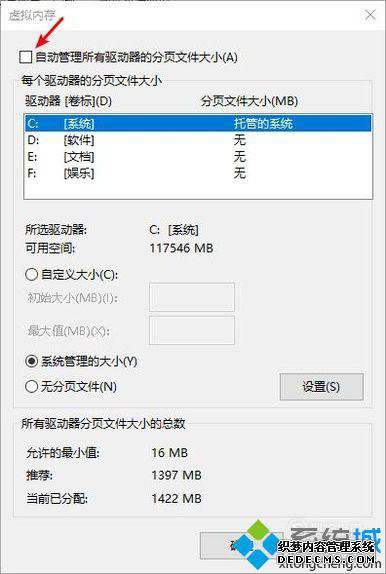The width and height of the screenshot is (386, 574).
Task: Click the blue-green diamond watermark logo
Action: (259, 545)
